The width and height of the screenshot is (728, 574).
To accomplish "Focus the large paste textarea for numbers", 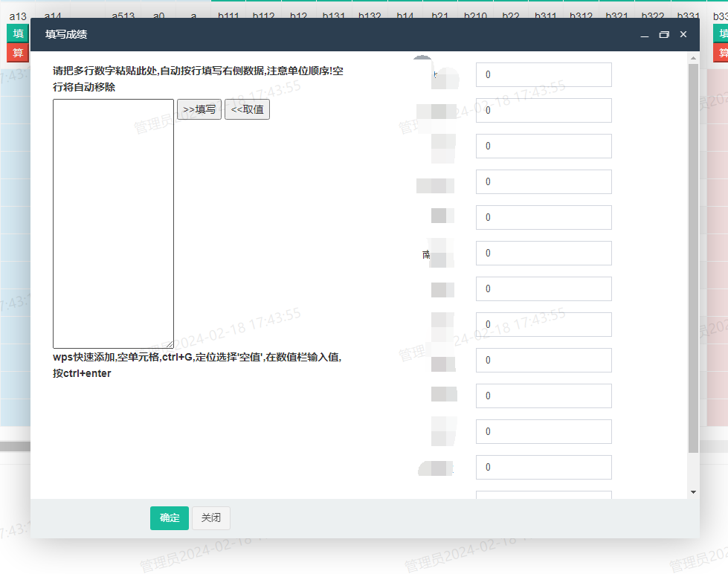I will click(113, 223).
